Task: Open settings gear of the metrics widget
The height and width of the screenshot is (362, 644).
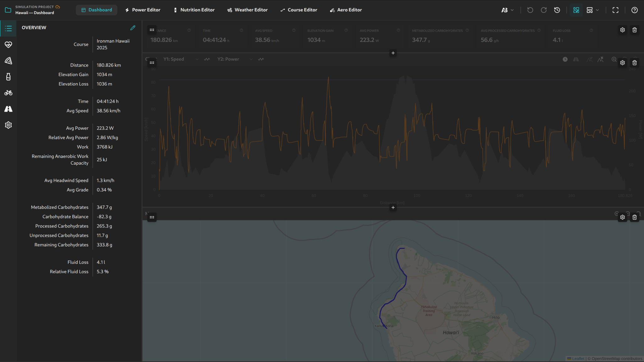Action: pyautogui.click(x=622, y=30)
